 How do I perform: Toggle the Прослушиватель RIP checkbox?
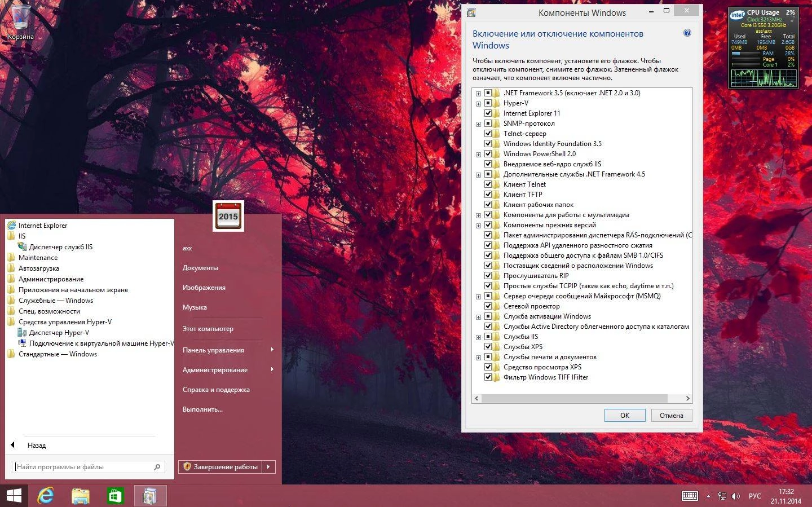(x=488, y=275)
